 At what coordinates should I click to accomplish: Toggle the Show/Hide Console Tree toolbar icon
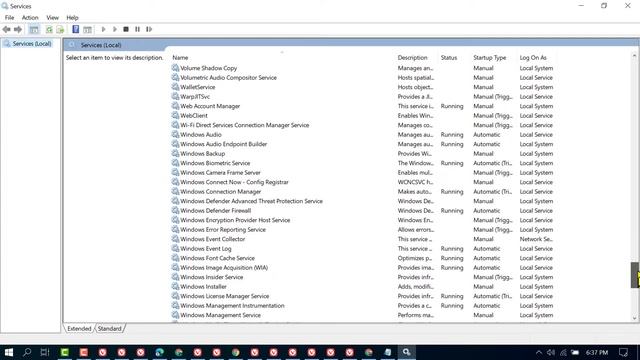click(x=34, y=29)
